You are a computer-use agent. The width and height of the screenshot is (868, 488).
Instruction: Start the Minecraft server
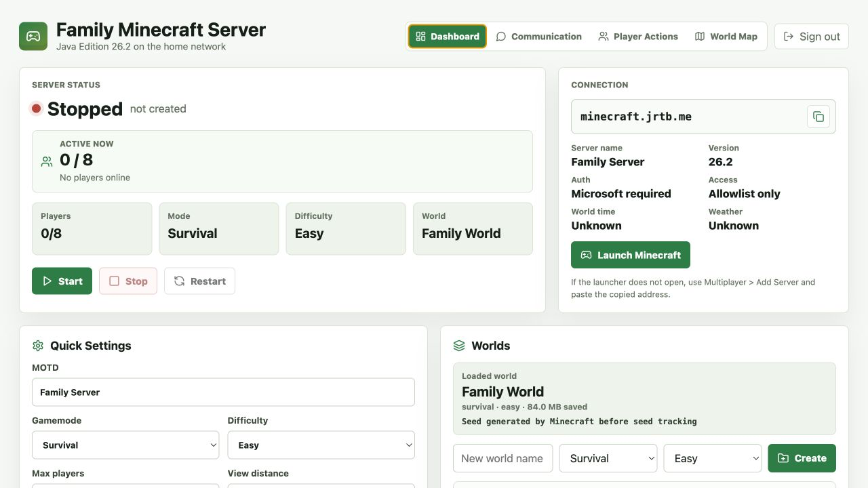(62, 281)
